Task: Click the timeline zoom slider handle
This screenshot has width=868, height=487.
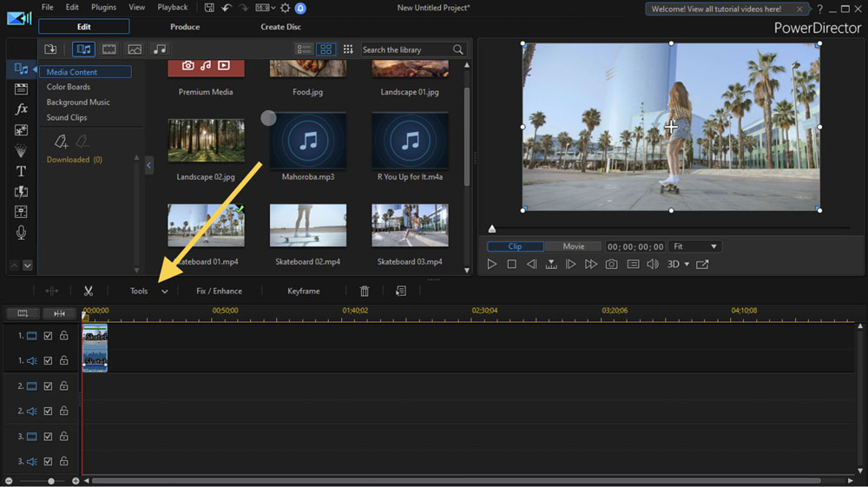Action: (x=50, y=481)
